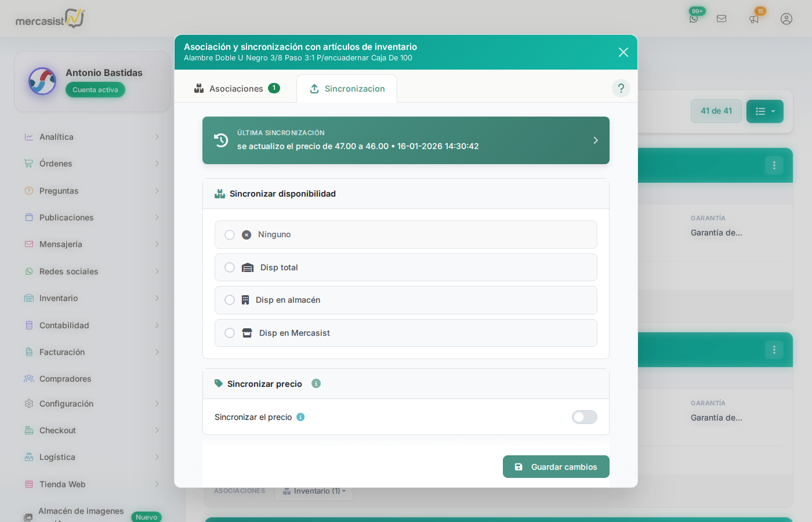This screenshot has width=812, height=522.
Task: Open Compradores in the sidebar
Action: 65,379
